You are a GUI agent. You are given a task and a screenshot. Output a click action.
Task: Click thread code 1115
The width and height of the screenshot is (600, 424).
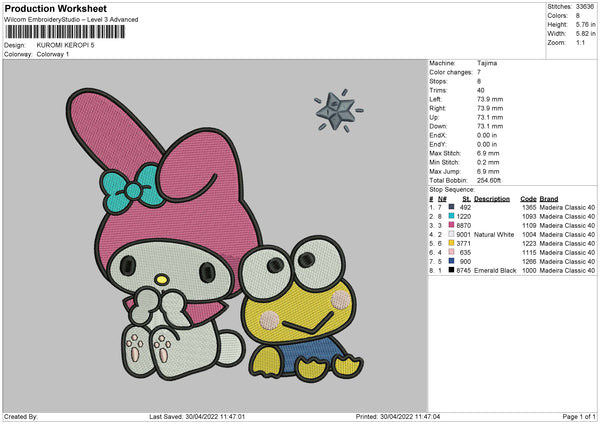point(529,253)
